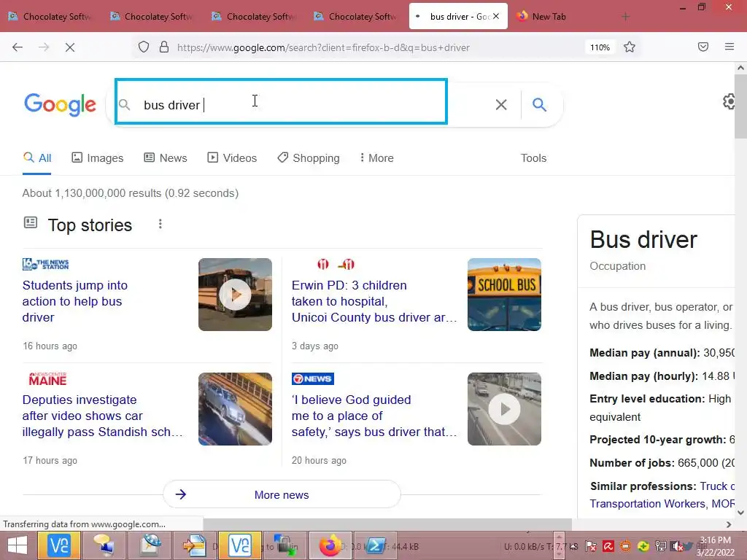Switch to third Chocolatey Software tab
747x560 pixels.
tap(255, 17)
